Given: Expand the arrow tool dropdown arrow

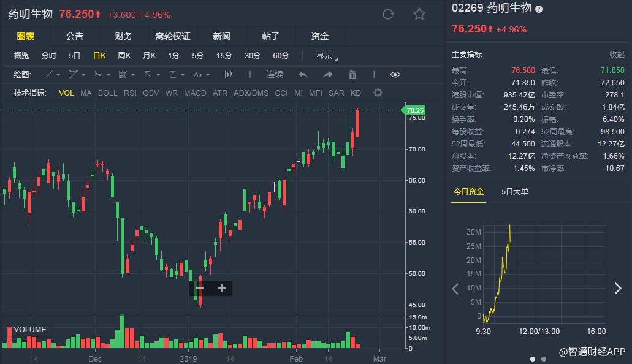Looking at the screenshot, I should 158,75.
